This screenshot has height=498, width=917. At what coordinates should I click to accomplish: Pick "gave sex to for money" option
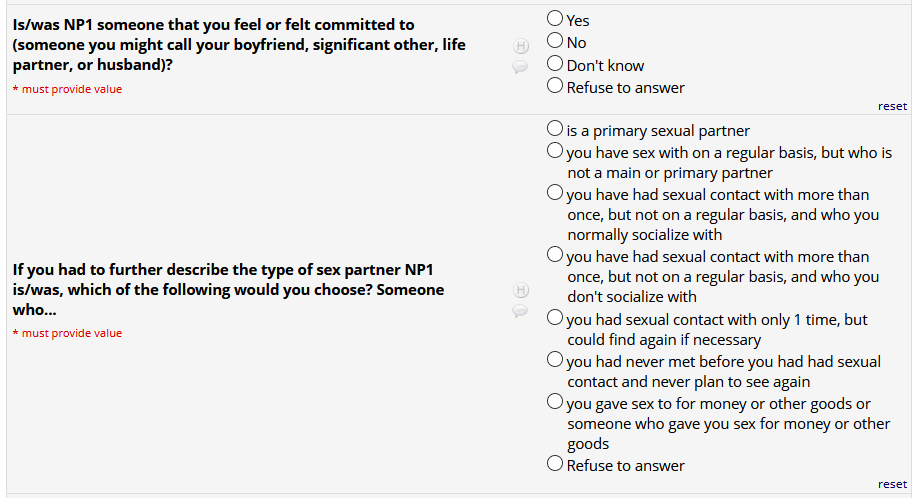point(555,403)
